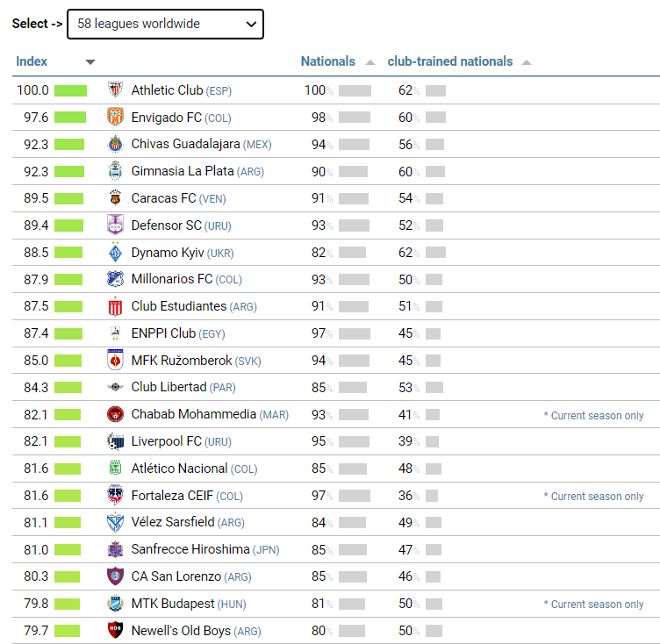Click the Sanfrecce Hiroshima club logo
This screenshot has width=660, height=644.
[x=115, y=550]
